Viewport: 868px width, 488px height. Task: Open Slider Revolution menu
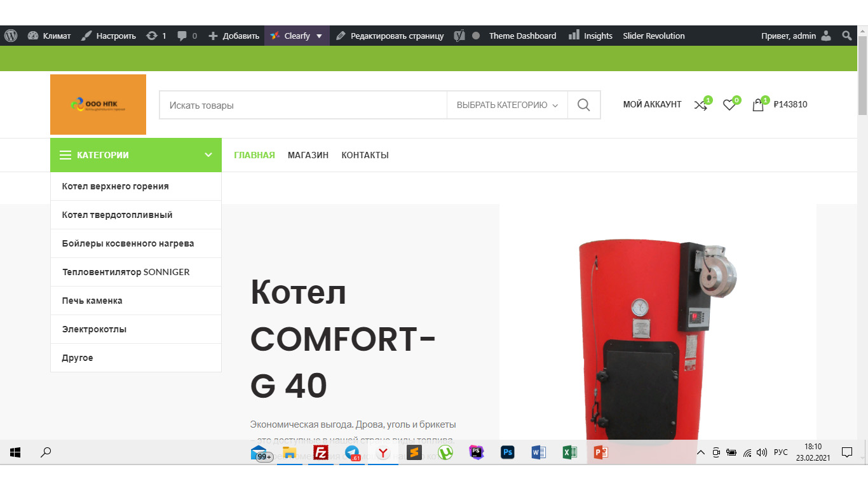654,36
